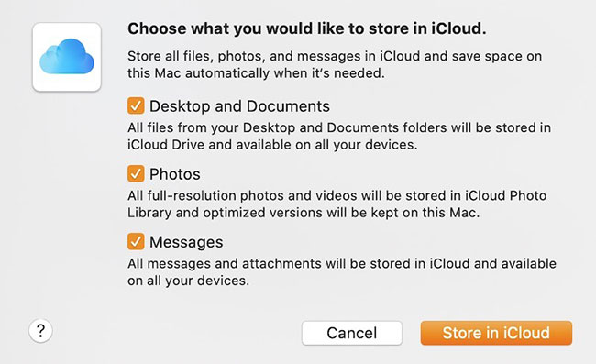The image size is (596, 364).
Task: Click the description mentioning iCloud Photo Library
Action: point(337,204)
